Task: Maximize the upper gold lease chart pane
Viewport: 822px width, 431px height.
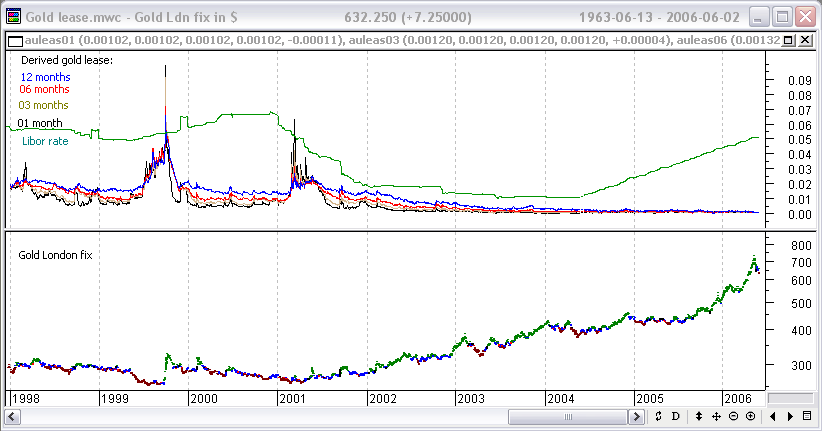Action: coord(789,41)
